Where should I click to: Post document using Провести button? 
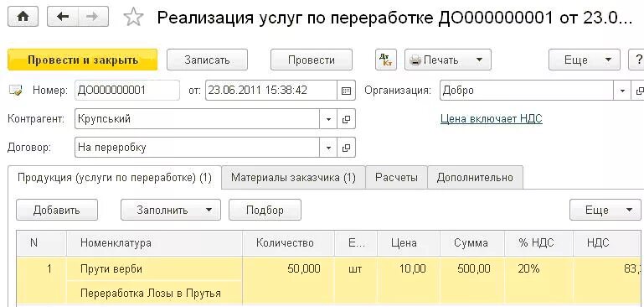[x=312, y=60]
